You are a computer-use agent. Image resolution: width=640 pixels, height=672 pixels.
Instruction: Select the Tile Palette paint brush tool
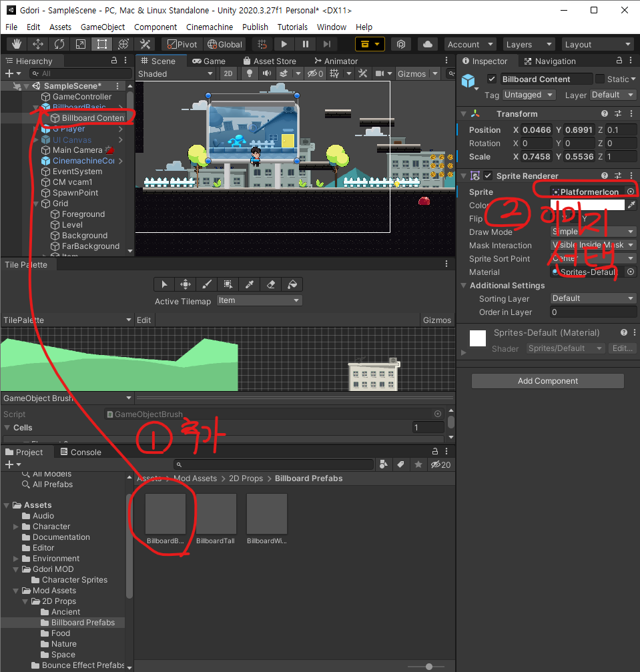[x=207, y=284]
